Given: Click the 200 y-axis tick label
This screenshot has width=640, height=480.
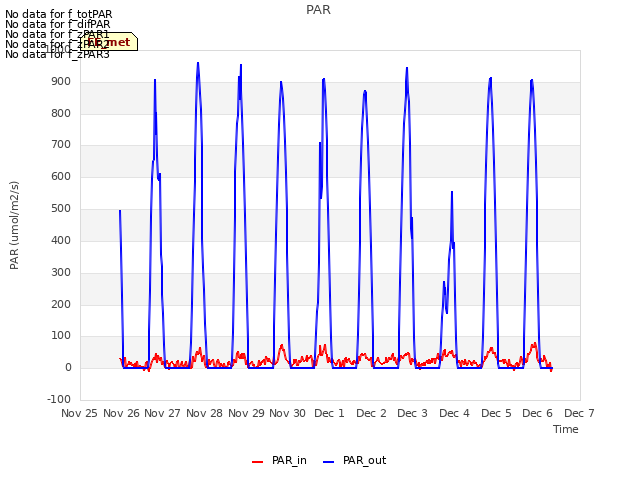Looking at the screenshot, I should tap(61, 304).
